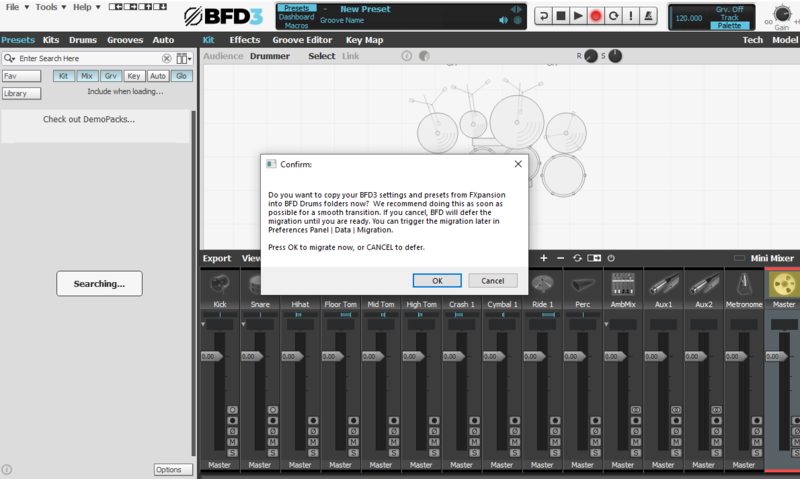The image size is (800, 479).
Task: Clear the search field with X icon
Action: coord(166,59)
